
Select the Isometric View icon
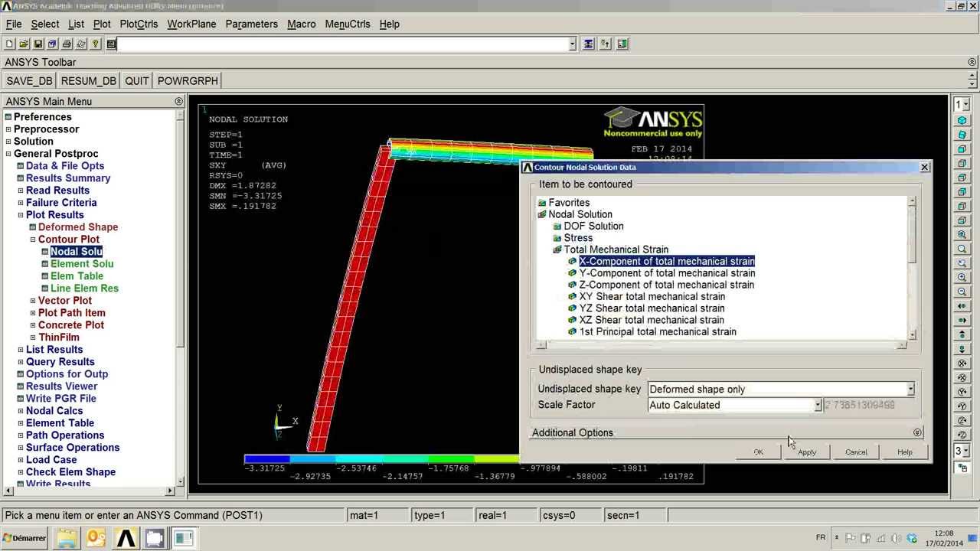coord(962,121)
